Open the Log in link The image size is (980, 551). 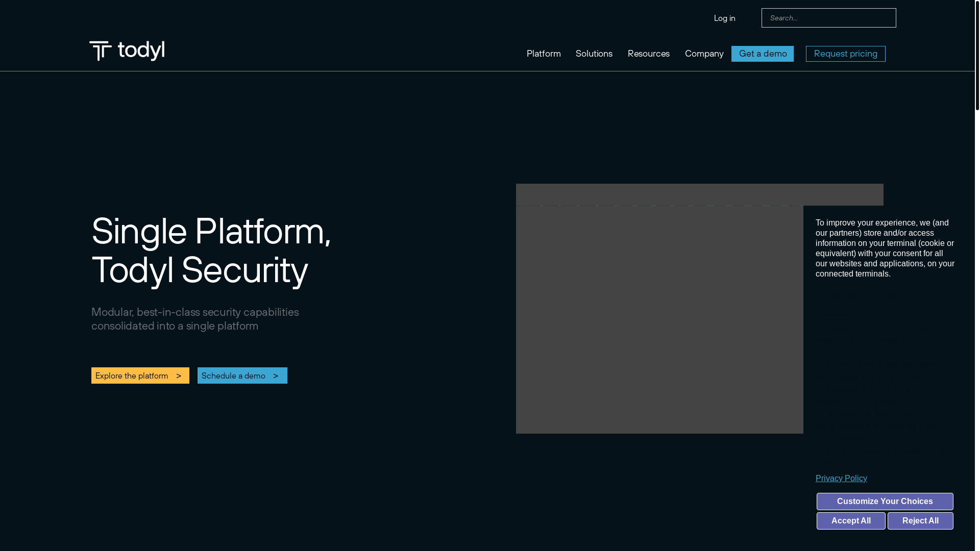click(x=725, y=18)
